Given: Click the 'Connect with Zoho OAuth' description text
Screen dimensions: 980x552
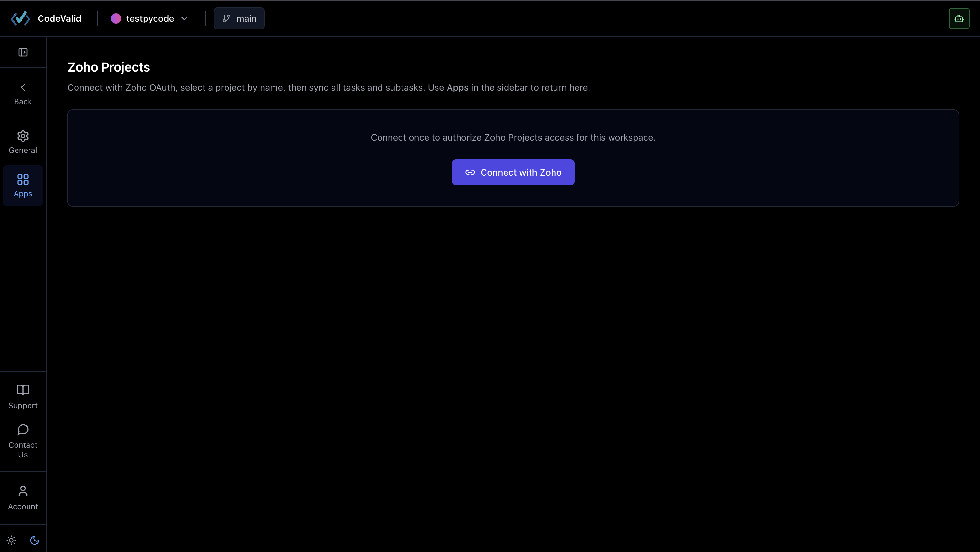Looking at the screenshot, I should (x=329, y=87).
